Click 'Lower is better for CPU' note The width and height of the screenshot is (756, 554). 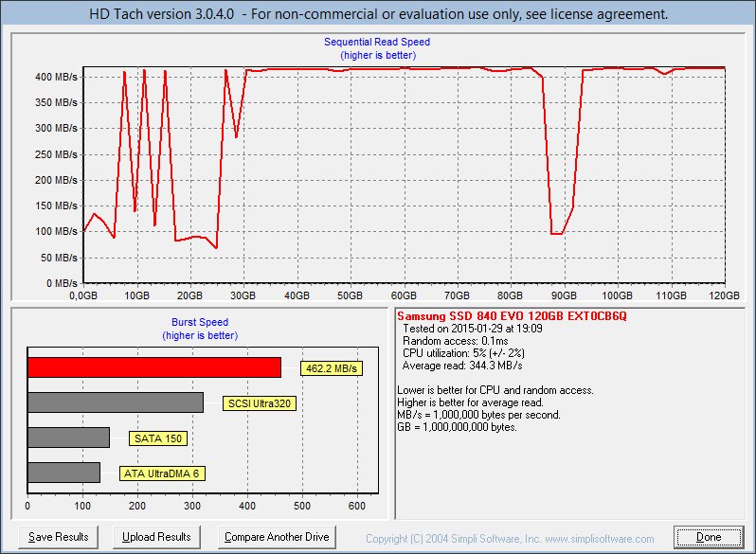pyautogui.click(x=495, y=390)
